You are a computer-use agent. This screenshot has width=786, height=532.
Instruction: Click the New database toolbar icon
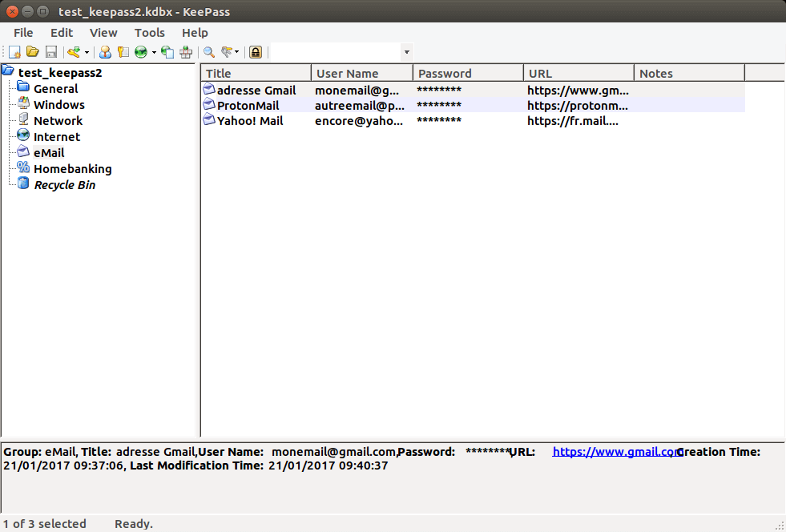click(14, 52)
